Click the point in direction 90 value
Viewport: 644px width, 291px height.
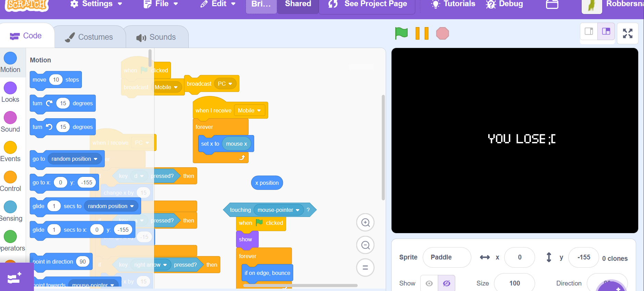[x=83, y=262]
